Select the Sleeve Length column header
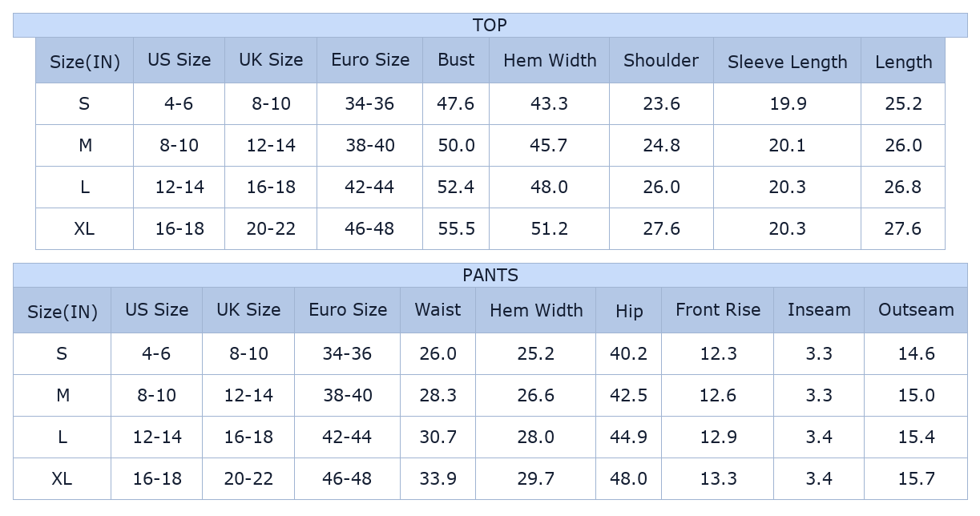This screenshot has width=980, height=516. (x=787, y=62)
